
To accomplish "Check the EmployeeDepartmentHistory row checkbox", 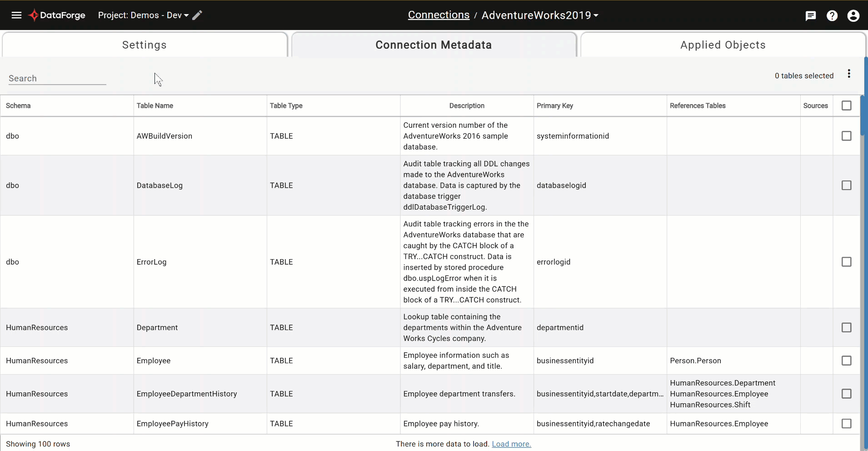I will [x=846, y=394].
